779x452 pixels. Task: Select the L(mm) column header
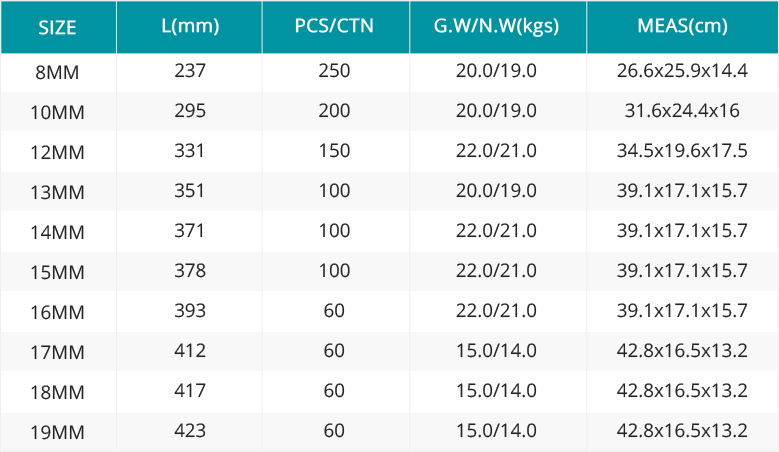189,27
